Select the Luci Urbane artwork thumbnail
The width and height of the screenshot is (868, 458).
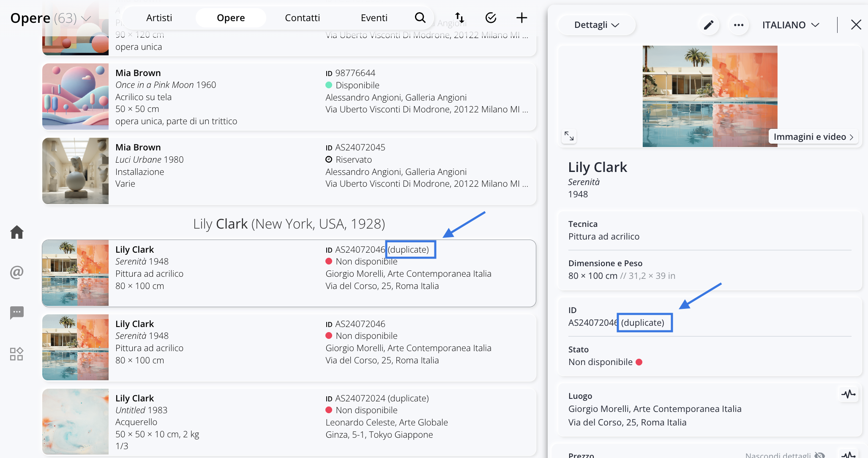tap(75, 171)
